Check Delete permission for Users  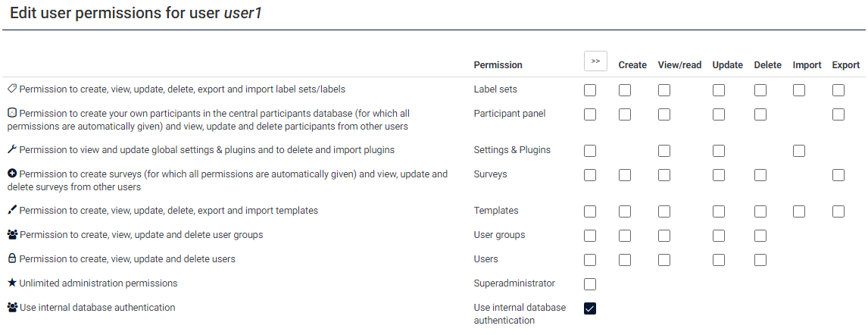click(x=760, y=260)
